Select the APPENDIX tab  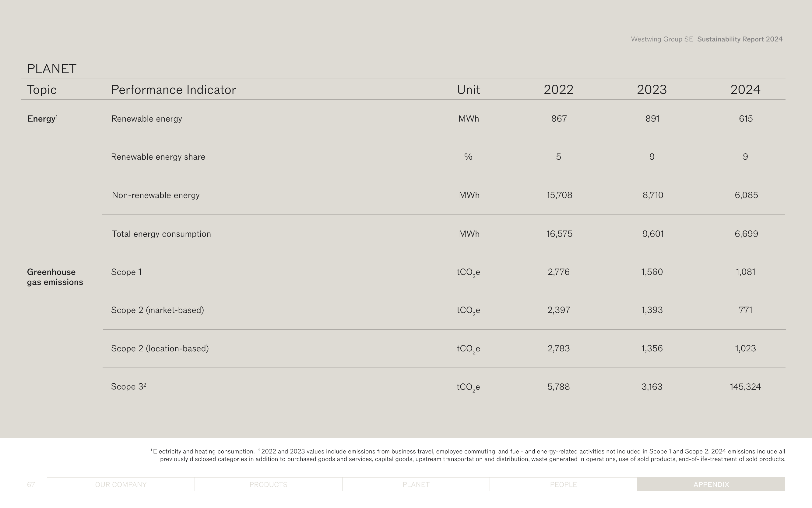[x=711, y=484]
